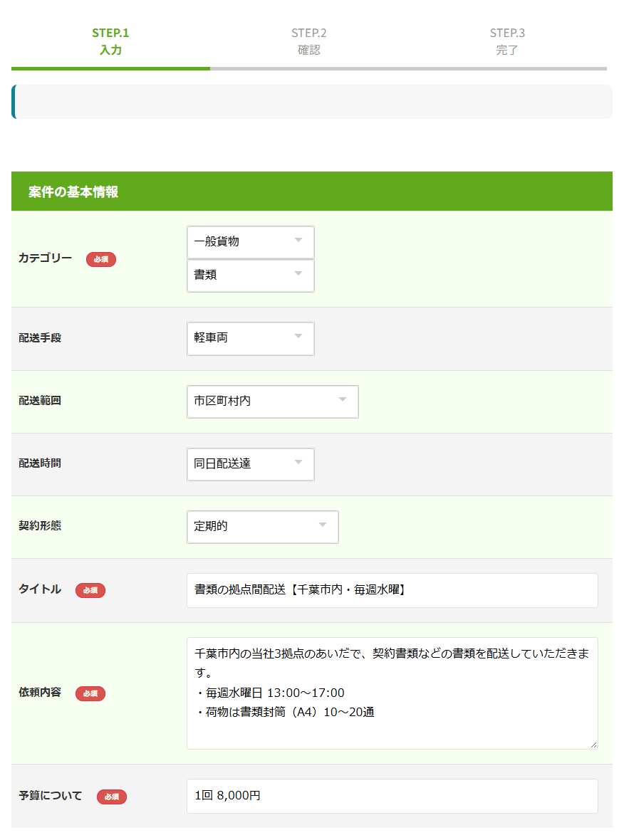Click the line 荷物は書類封筒（A4）10～20通

click(285, 713)
